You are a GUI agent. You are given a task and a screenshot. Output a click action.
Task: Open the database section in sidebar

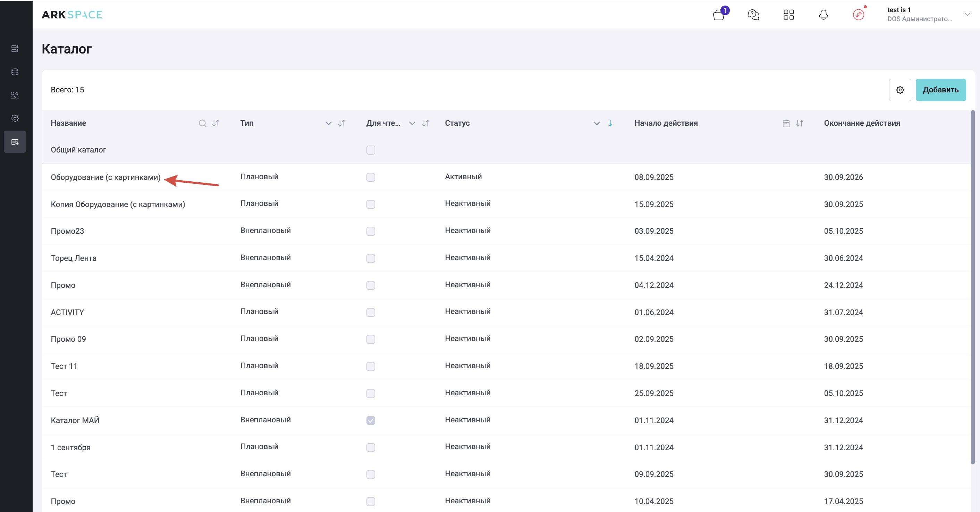(15, 72)
